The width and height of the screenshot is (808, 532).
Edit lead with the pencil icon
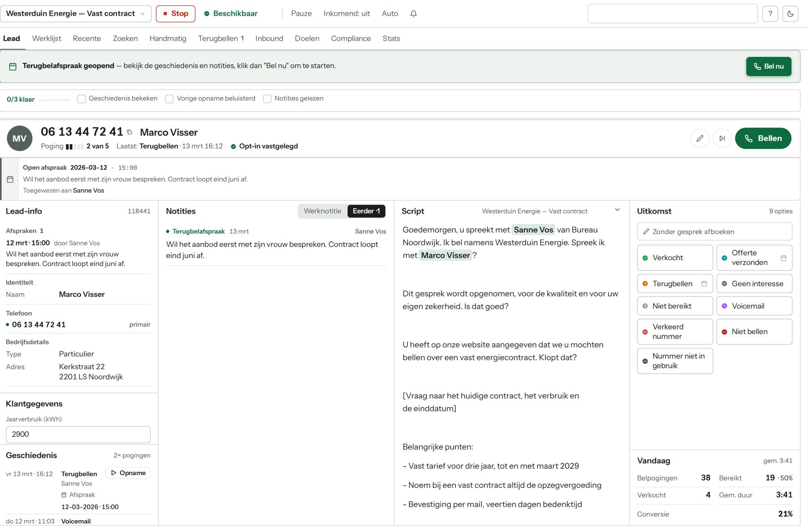700,138
